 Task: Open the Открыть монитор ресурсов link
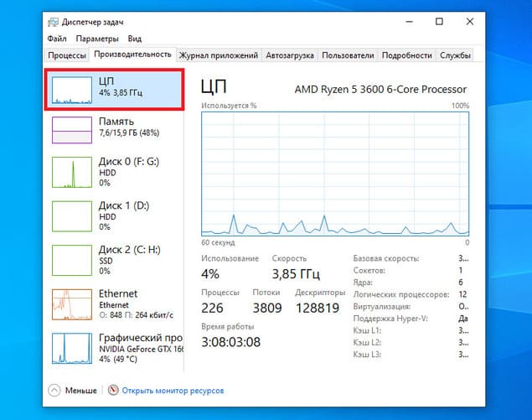[x=173, y=391]
